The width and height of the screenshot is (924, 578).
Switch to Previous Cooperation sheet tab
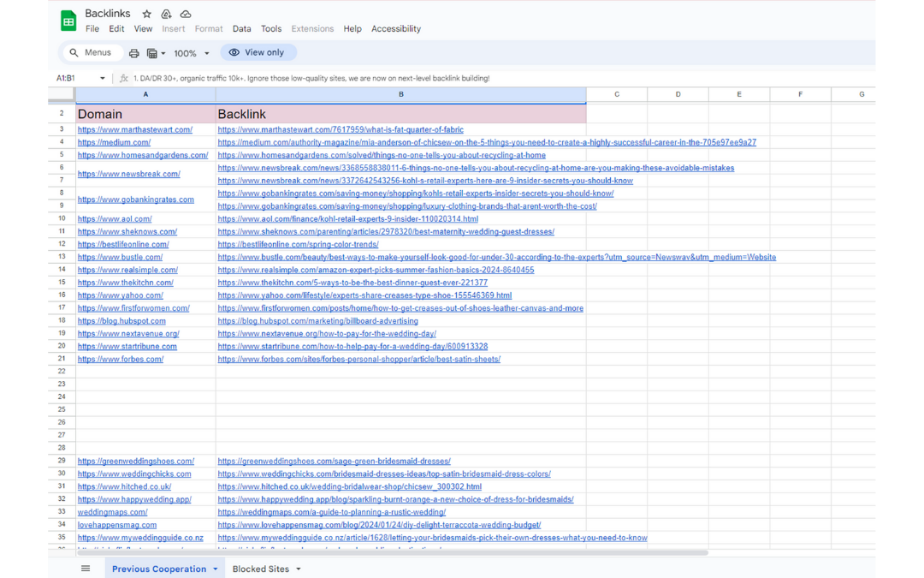pos(159,569)
